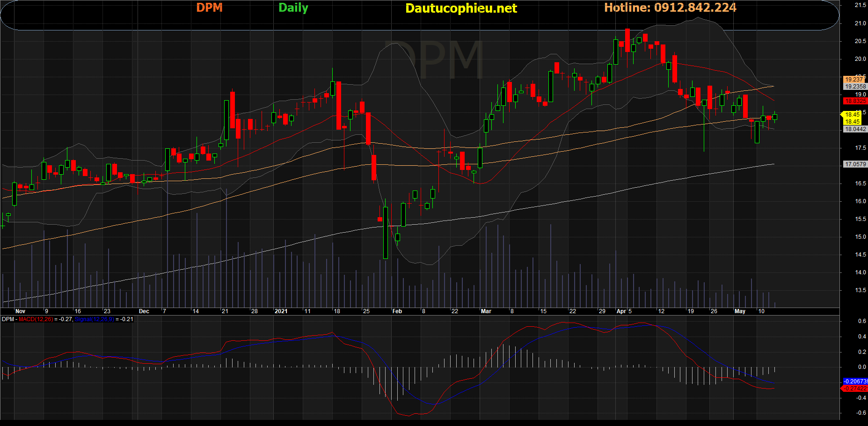Click the 14.0 price axis tick
868x426 pixels.
pos(861,272)
